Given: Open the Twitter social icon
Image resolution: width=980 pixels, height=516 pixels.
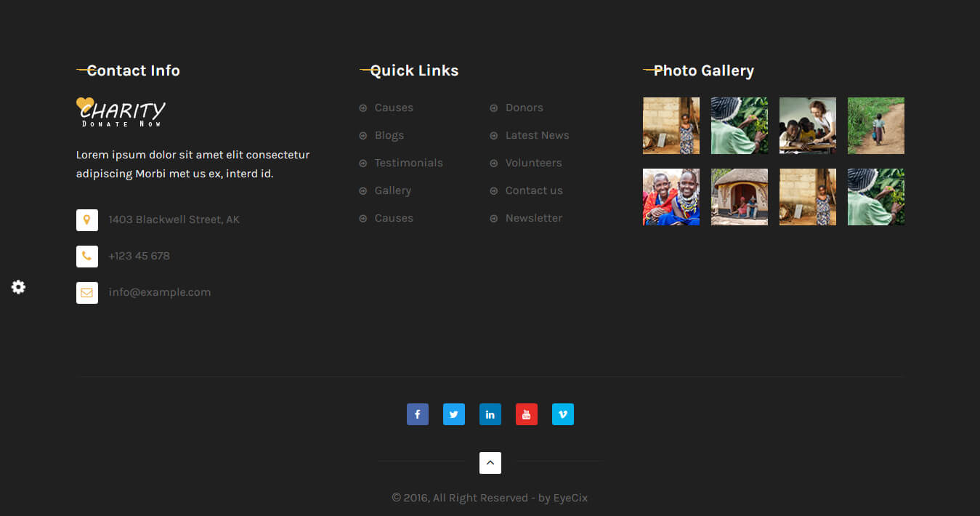Looking at the screenshot, I should [453, 414].
